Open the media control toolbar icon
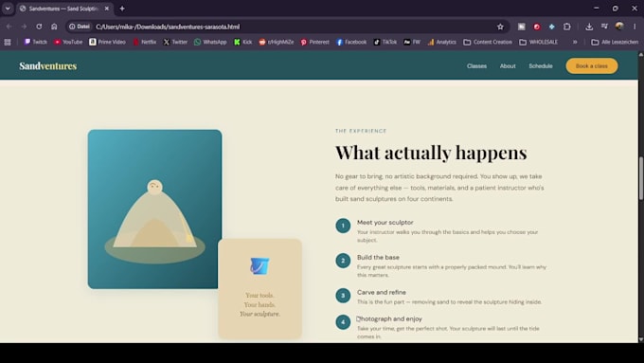 pos(604,27)
